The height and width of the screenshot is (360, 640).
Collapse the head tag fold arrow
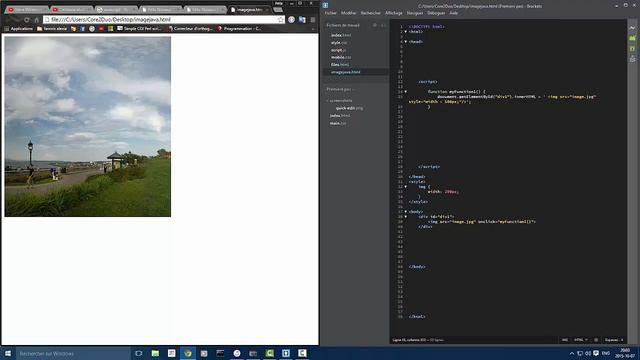(x=405, y=42)
